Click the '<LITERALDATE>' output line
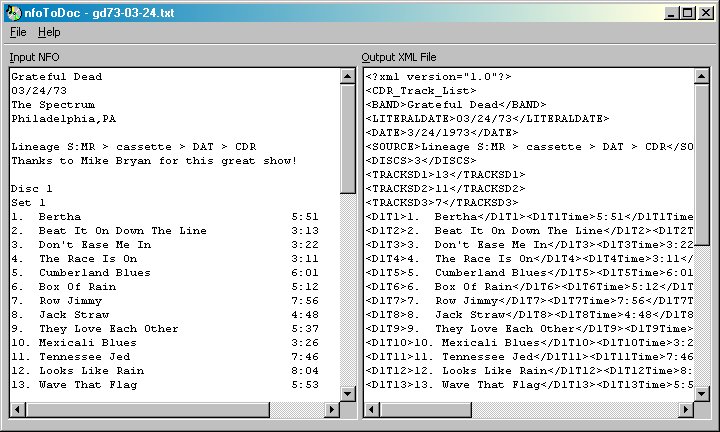The width and height of the screenshot is (720, 432). [487, 118]
